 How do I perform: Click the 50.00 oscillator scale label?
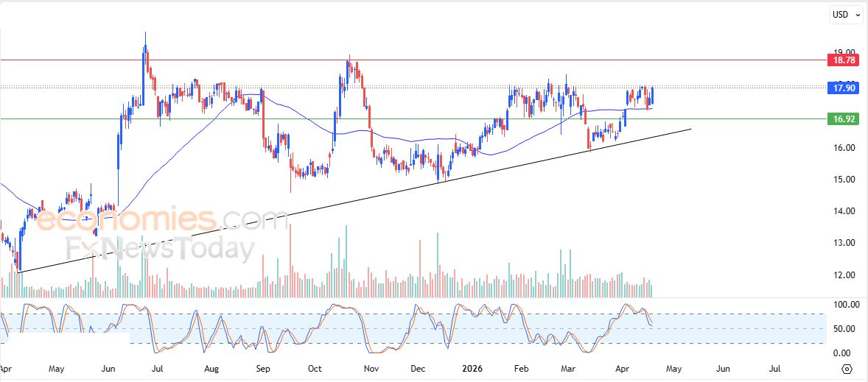842,328
